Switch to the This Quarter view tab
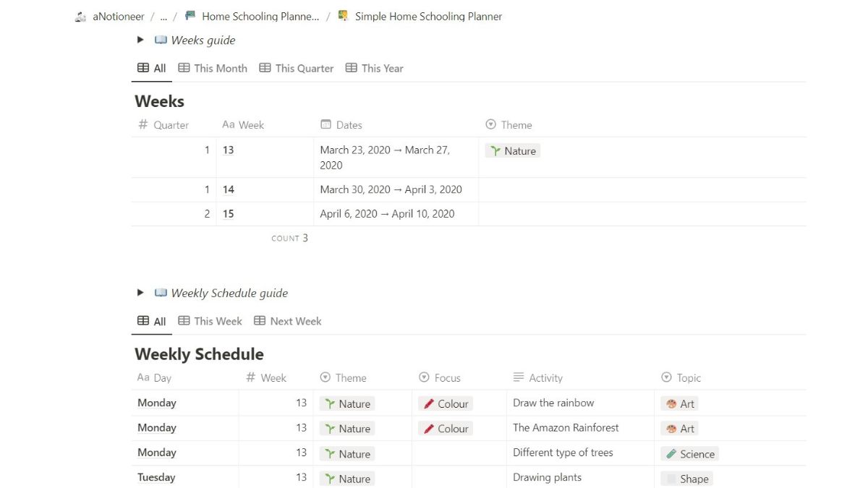This screenshot has height=488, width=868. pyautogui.click(x=297, y=69)
